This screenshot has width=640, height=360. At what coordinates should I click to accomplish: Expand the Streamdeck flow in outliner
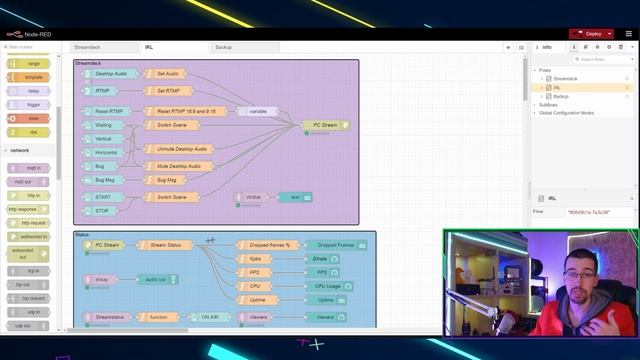(542, 78)
